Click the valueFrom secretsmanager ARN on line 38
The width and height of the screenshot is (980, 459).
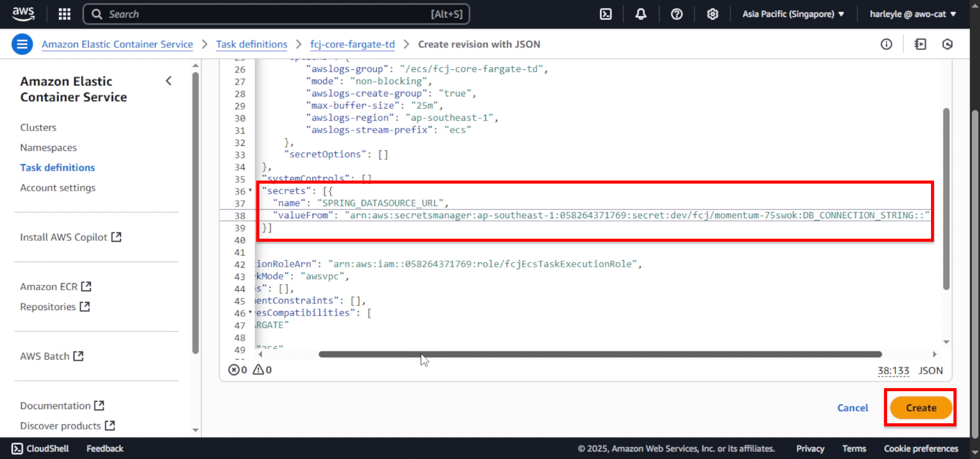(x=637, y=215)
